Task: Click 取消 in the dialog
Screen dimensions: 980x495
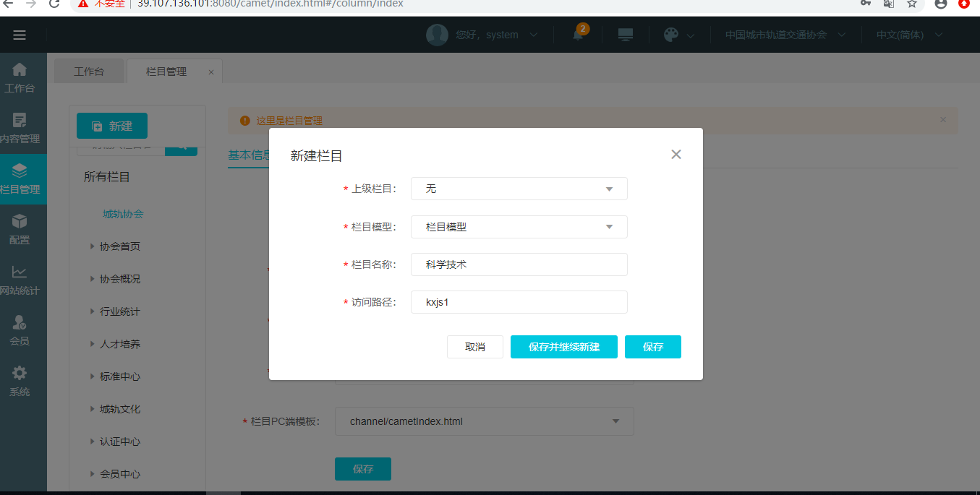Action: coord(475,347)
